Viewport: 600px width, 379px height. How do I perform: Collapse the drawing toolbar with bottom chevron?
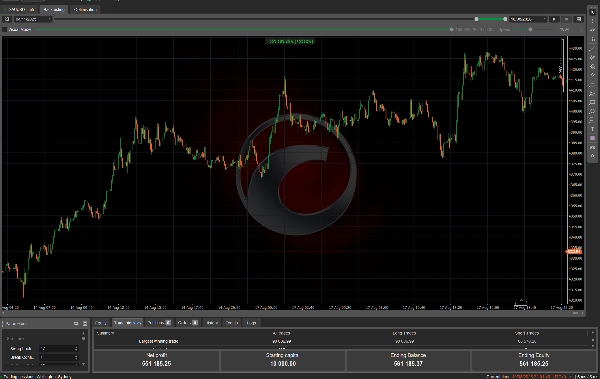coord(592,156)
